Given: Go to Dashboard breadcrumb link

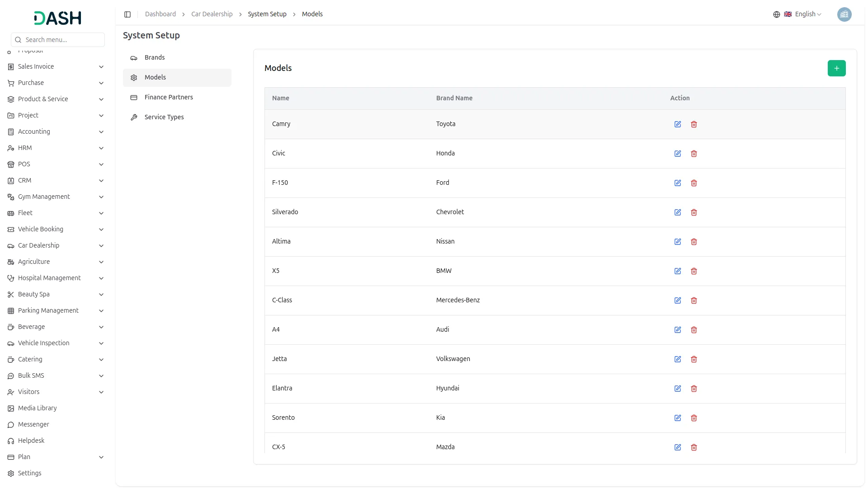Looking at the screenshot, I should 160,14.
